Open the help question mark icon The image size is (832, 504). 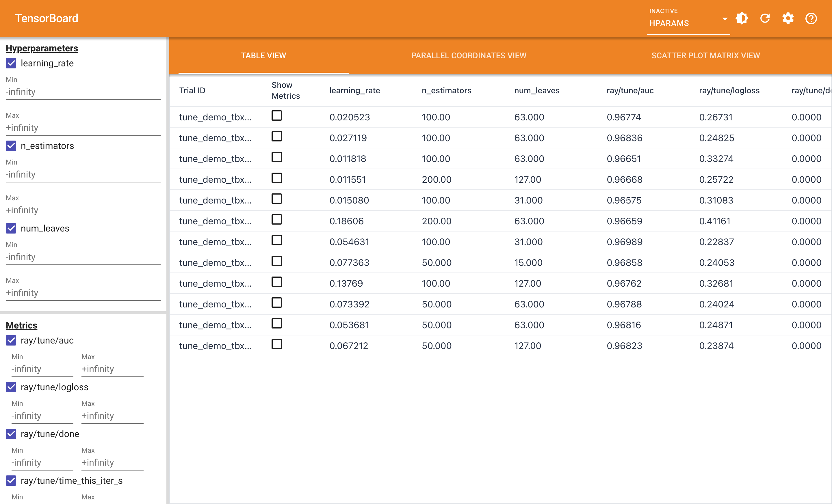point(811,18)
